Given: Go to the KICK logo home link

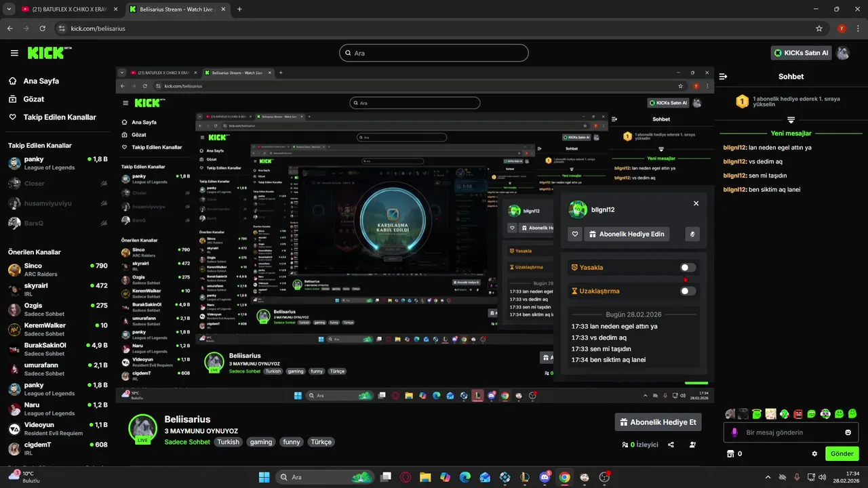Looking at the screenshot, I should (x=49, y=53).
